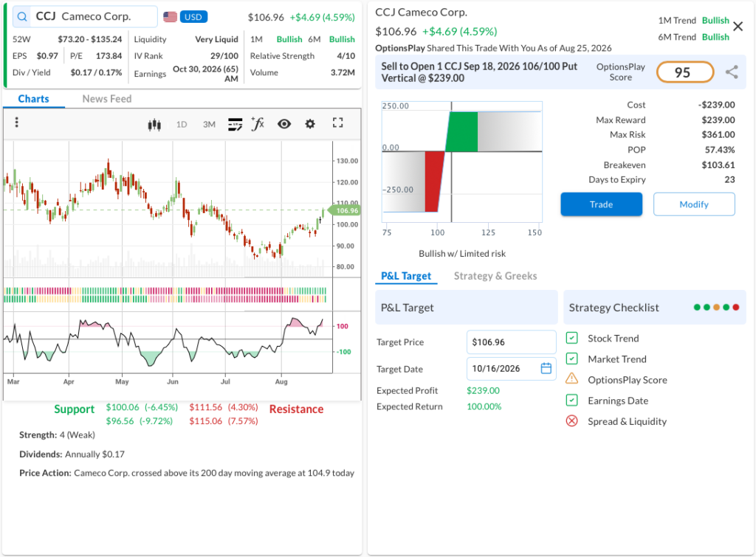Click the Target Price input field

[511, 342]
